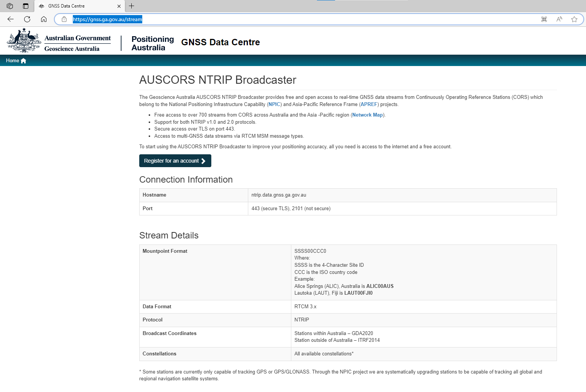The height and width of the screenshot is (392, 586).
Task: Open the browser workspaces icon
Action: pos(10,6)
